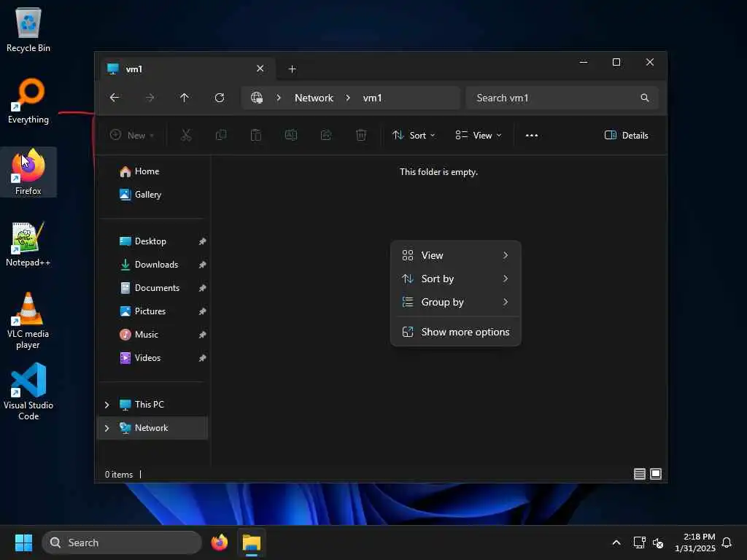
Task: Unpin Desktop using its pin icon
Action: (203, 241)
